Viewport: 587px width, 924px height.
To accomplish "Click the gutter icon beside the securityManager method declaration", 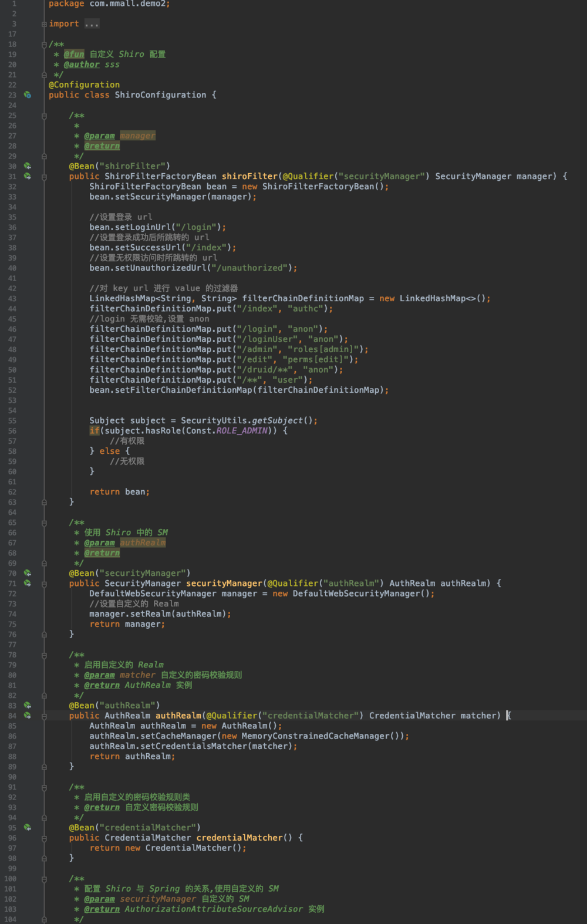I will 28,584.
